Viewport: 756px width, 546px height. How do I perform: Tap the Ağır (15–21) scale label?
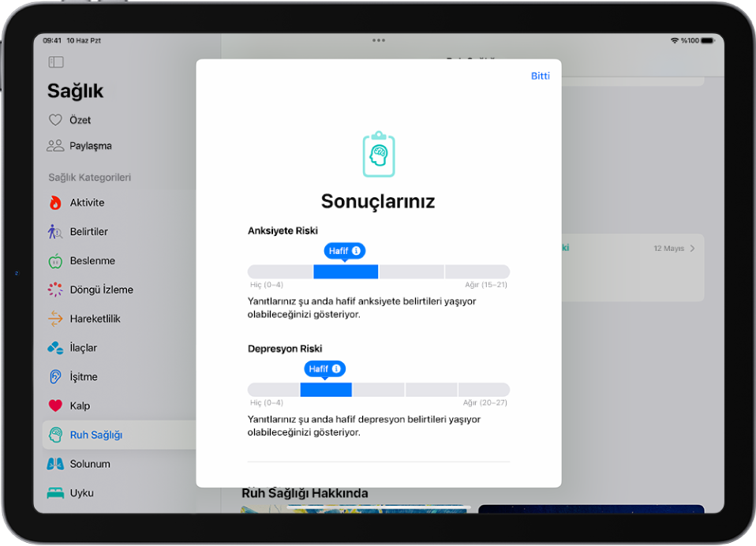click(x=486, y=284)
